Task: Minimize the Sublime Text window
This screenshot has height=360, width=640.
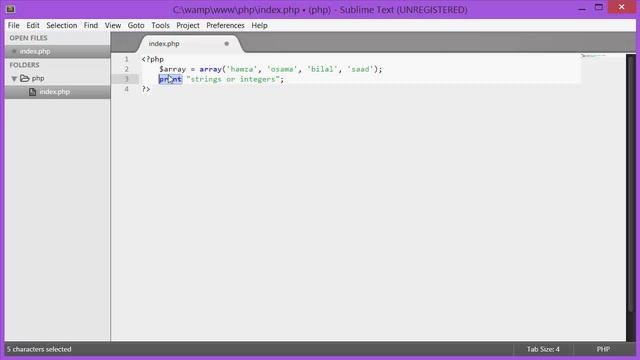Action: tap(582, 8)
